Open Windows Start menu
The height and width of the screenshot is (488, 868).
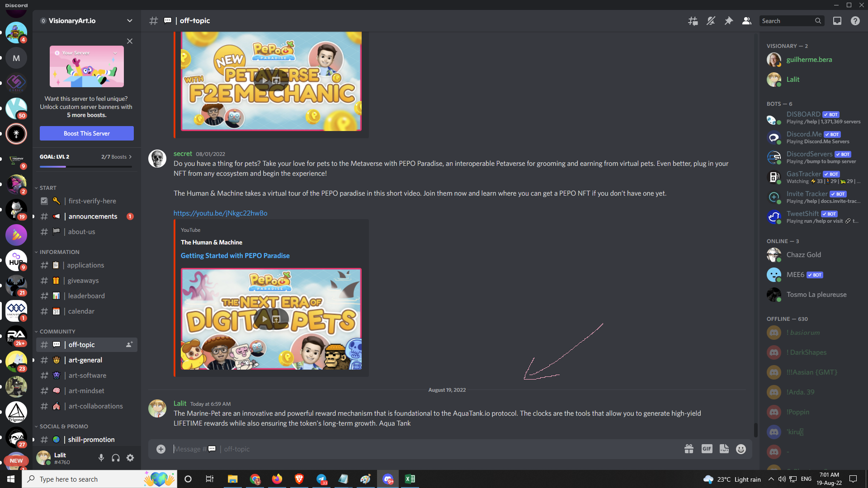pos(11,479)
